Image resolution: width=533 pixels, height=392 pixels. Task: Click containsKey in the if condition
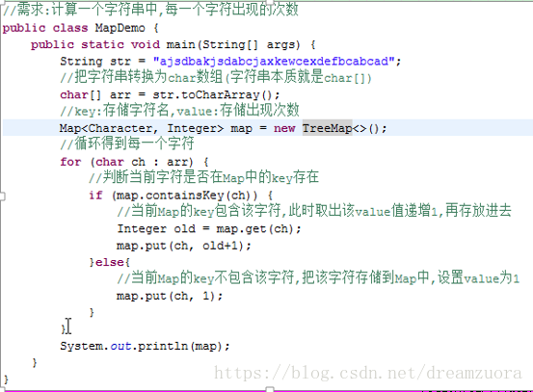pos(185,196)
